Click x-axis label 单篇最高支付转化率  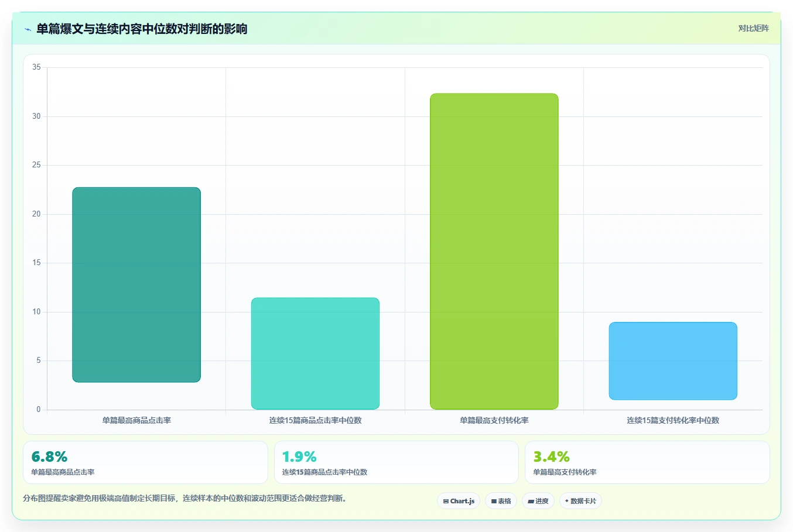click(x=494, y=420)
